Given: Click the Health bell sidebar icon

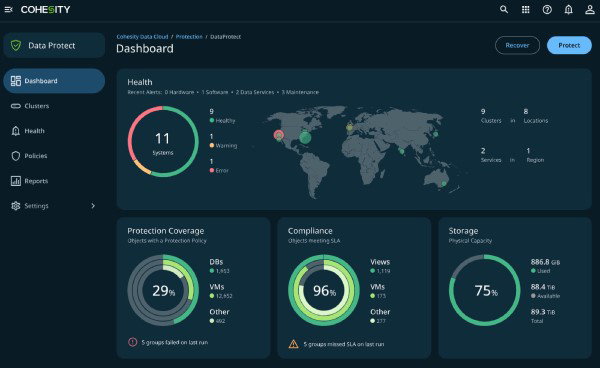Looking at the screenshot, I should point(16,131).
